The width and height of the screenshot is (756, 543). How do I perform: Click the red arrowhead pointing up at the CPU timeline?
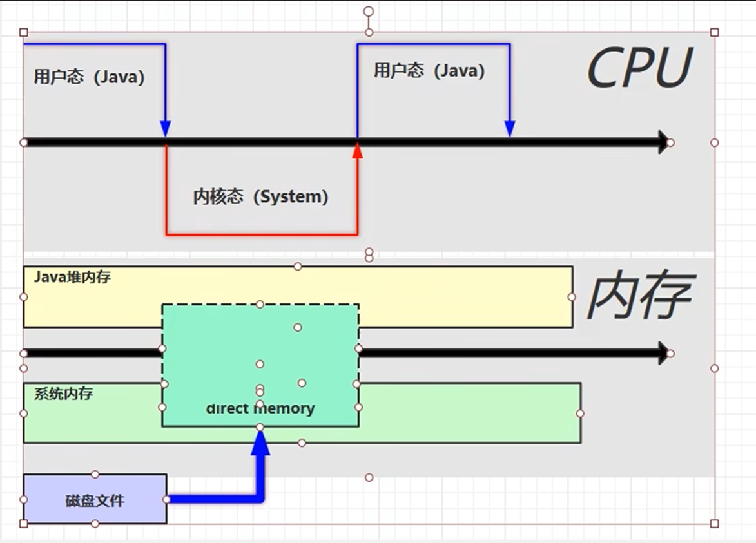click(x=357, y=151)
